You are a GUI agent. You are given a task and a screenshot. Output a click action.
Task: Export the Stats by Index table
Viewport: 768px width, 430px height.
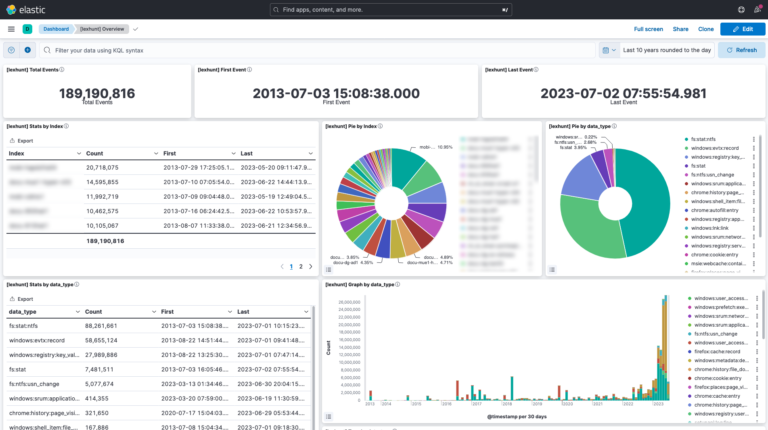click(x=23, y=141)
